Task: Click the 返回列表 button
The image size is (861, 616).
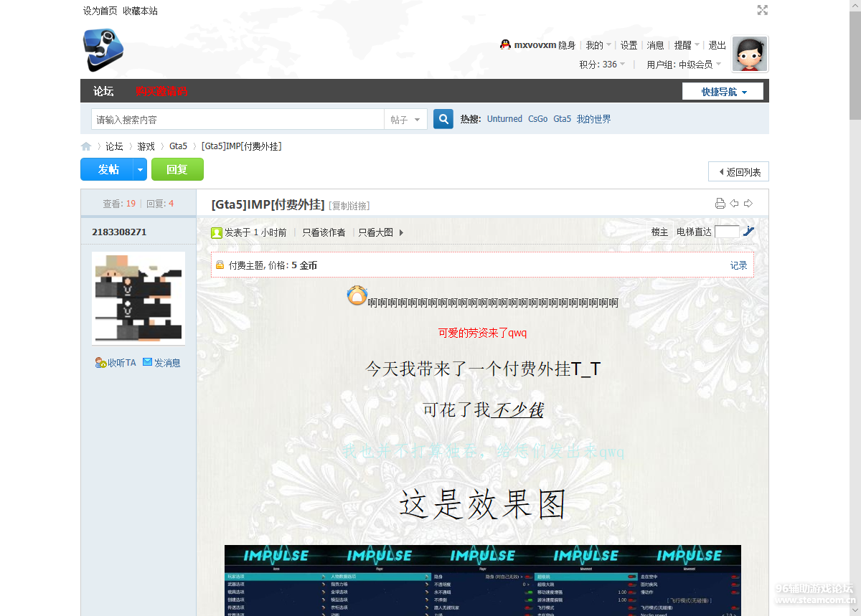Action: (738, 172)
